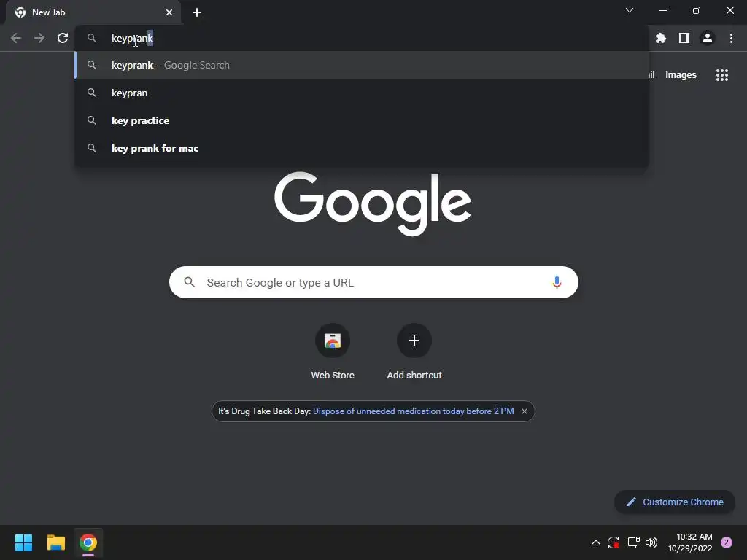The width and height of the screenshot is (747, 560).
Task: Choose 'keyprank - Google Search' suggestion
Action: (x=362, y=65)
